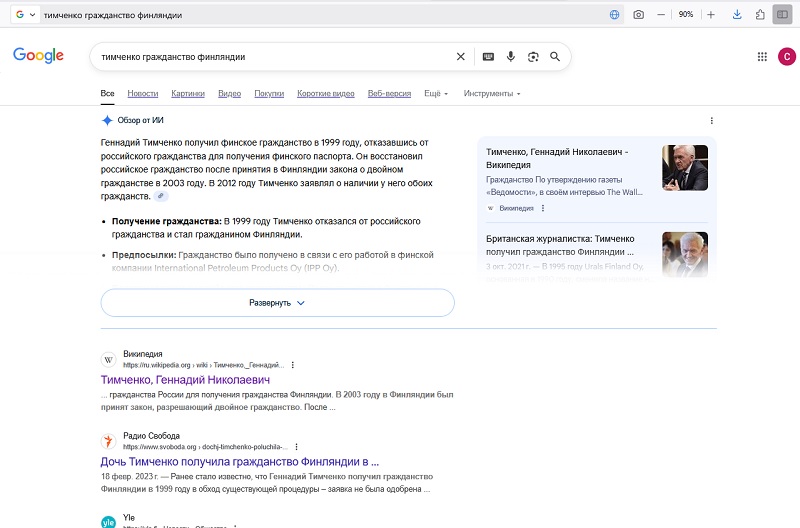Open Дочь Тимченко получила гражданство link

[x=240, y=462]
